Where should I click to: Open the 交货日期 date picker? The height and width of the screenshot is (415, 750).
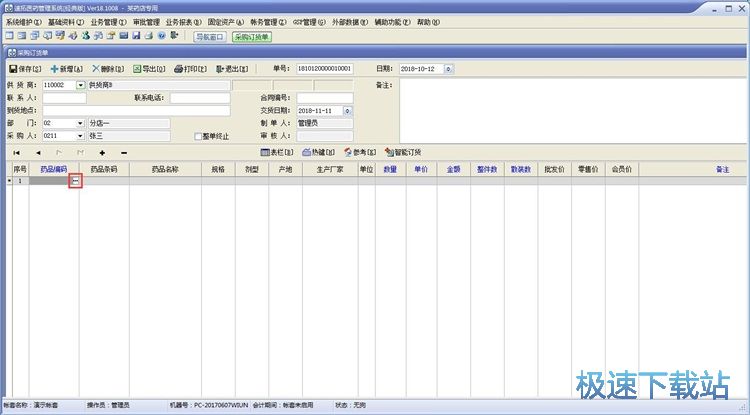click(347, 111)
